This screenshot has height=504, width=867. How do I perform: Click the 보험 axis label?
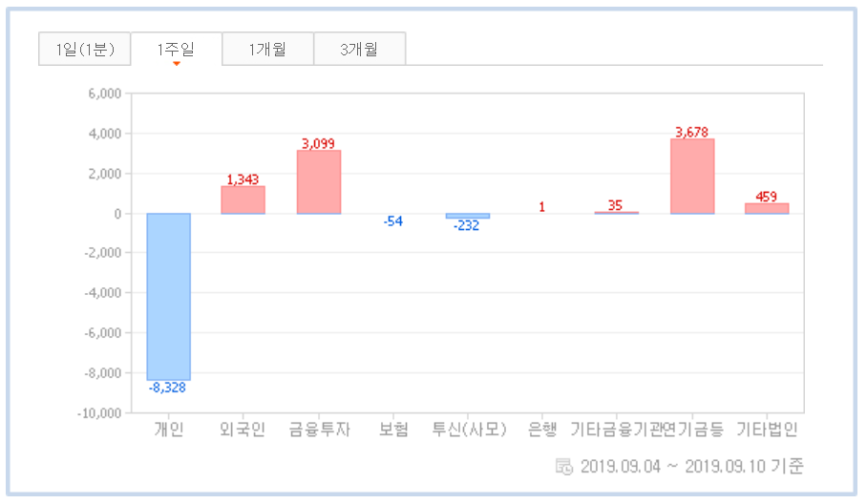[393, 430]
